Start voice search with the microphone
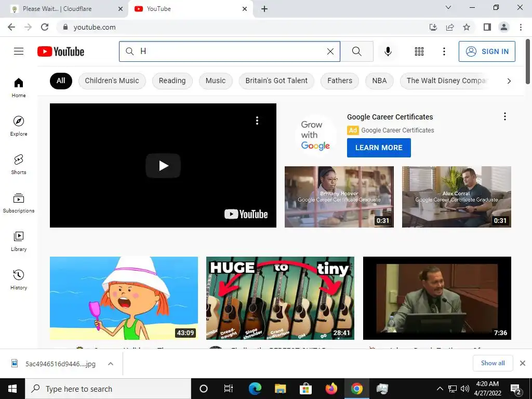The image size is (532, 399). [x=388, y=51]
